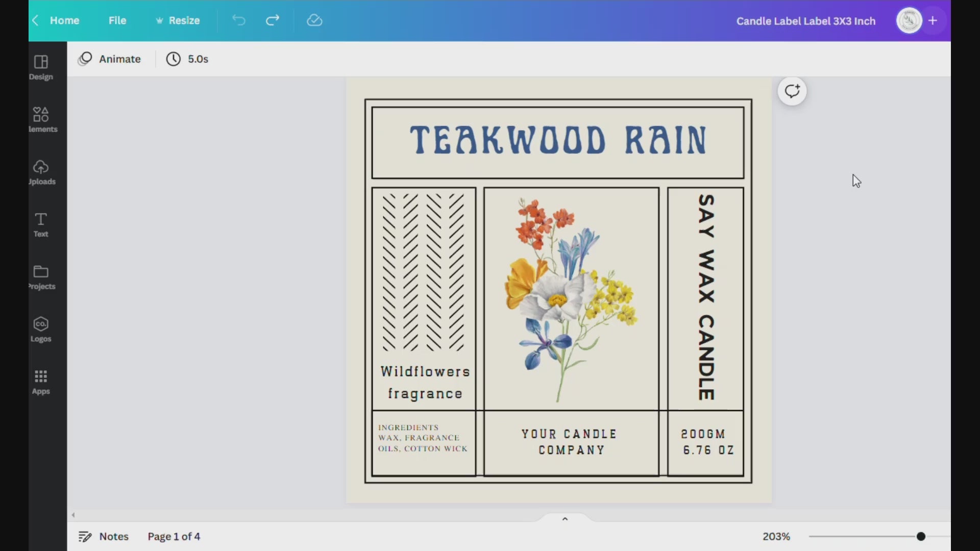Viewport: 980px width, 551px height.
Task: Adjust the zoom slider handle
Action: [921, 536]
